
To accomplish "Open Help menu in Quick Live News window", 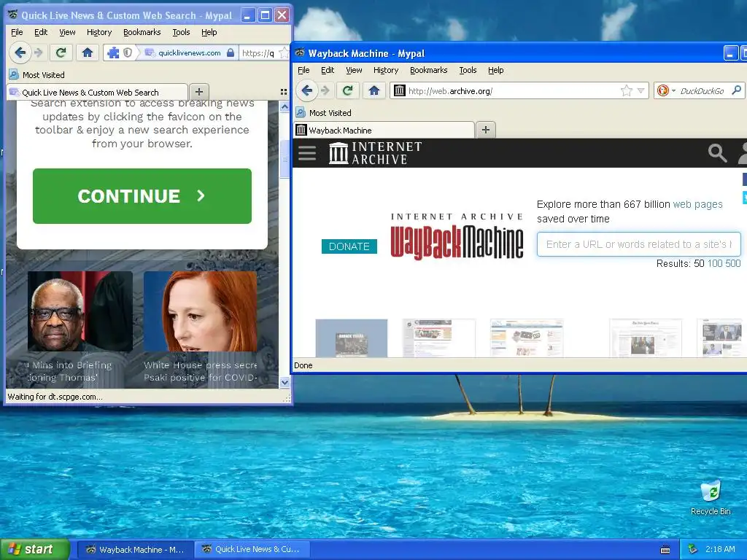I will point(209,32).
